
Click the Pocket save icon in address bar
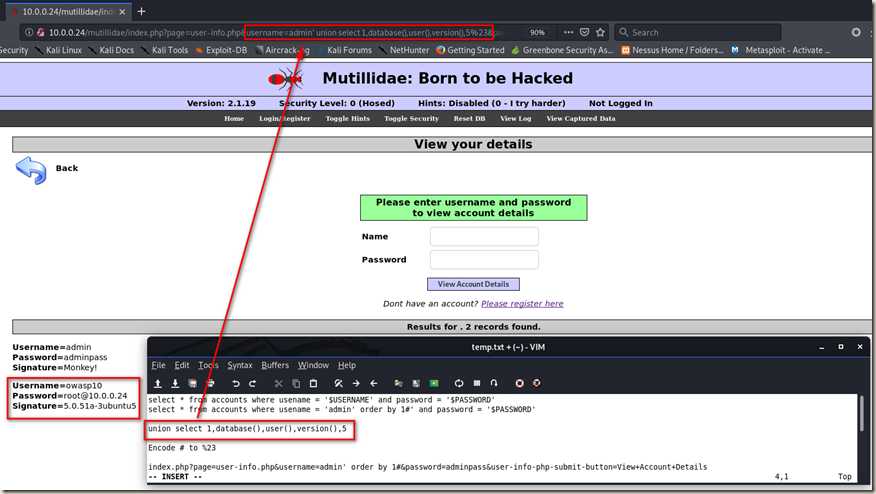pos(584,32)
